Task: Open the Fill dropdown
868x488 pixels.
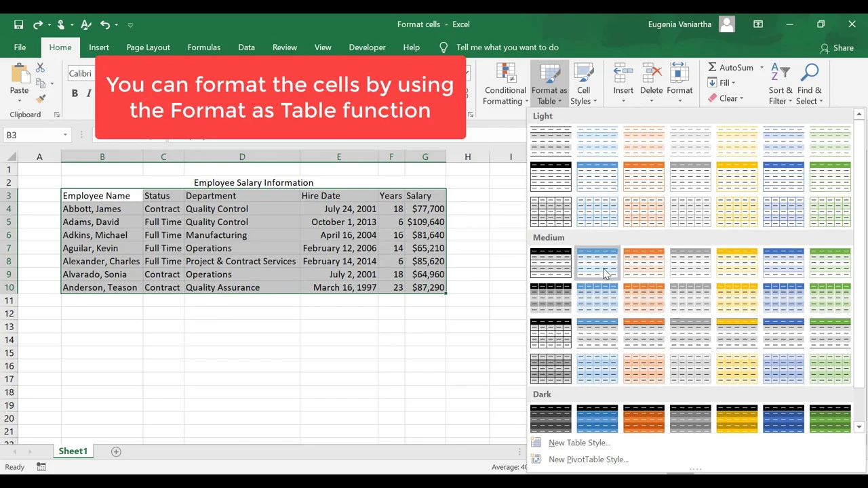Action: [x=722, y=83]
